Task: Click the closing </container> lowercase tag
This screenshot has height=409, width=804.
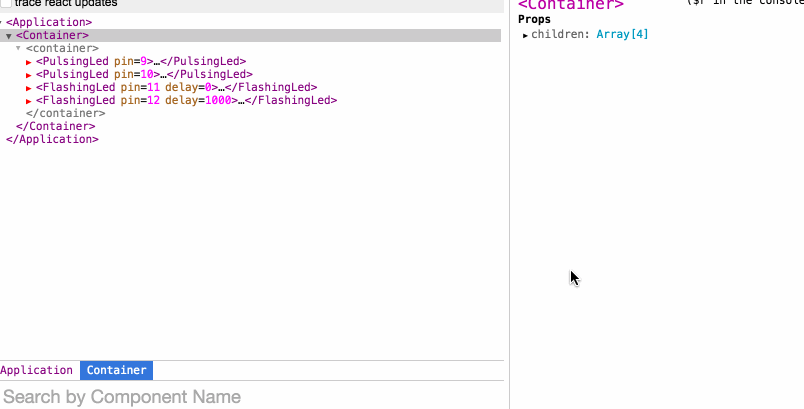Action: pyautogui.click(x=65, y=113)
